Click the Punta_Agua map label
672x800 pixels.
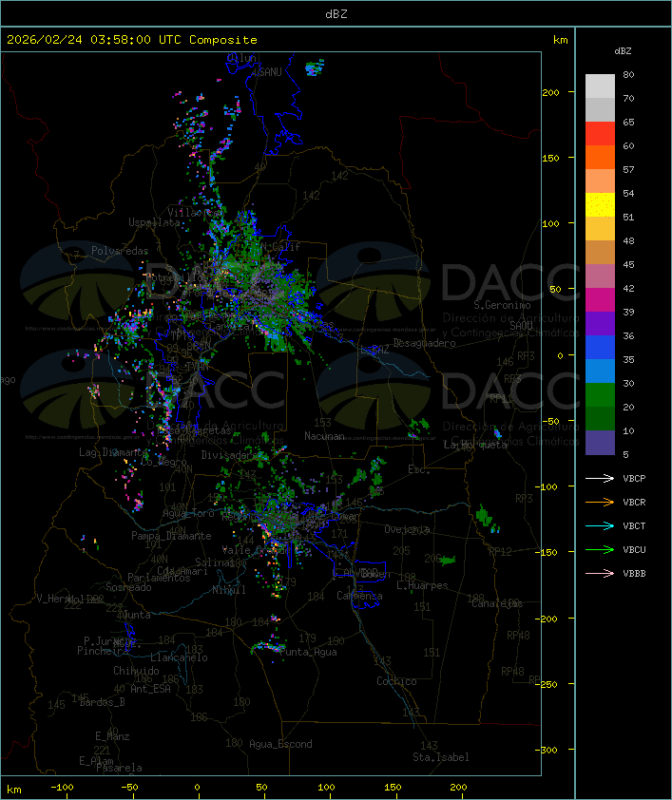pos(308,652)
